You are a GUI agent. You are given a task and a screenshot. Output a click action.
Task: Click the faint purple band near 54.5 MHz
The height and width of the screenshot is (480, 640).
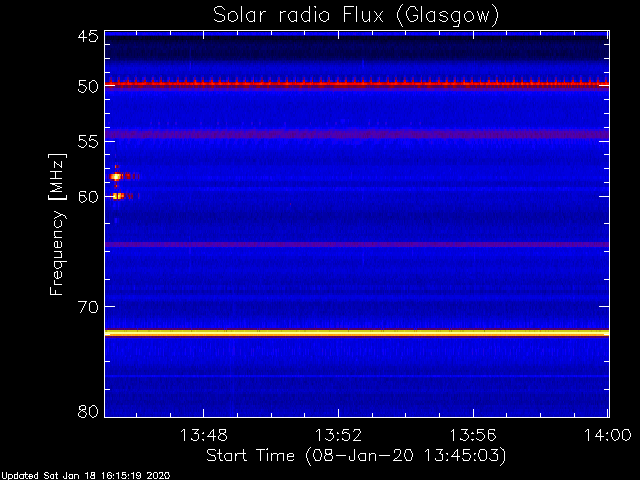pyautogui.click(x=357, y=134)
